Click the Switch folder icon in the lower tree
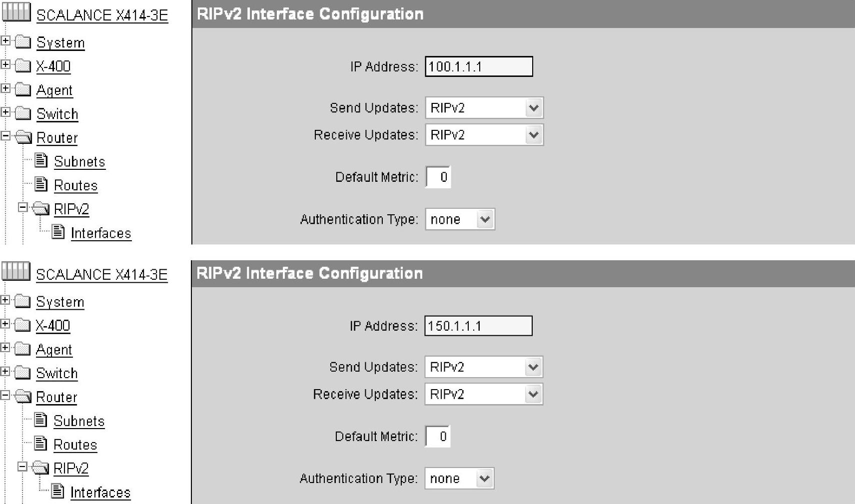855x504 pixels. point(22,373)
